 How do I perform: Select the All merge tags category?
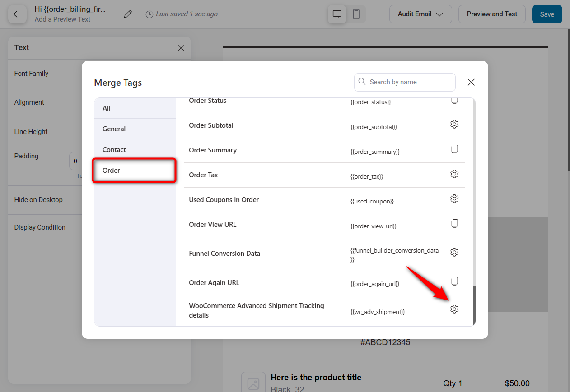point(135,108)
